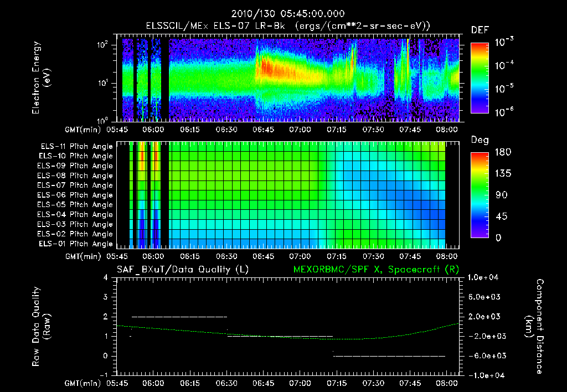567x392 pixels.
Task: Select the ELS-06 Pitch Angle row label
Action: 75,195
